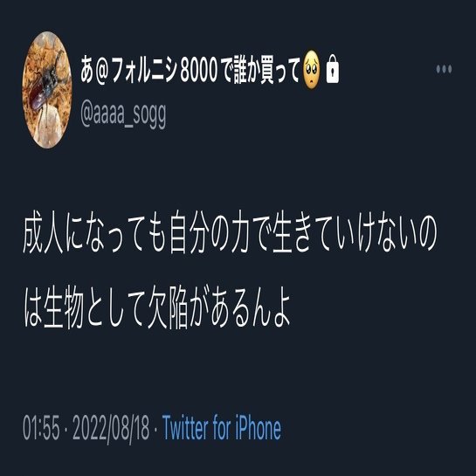Click the word iPhone in source link

coord(254,428)
